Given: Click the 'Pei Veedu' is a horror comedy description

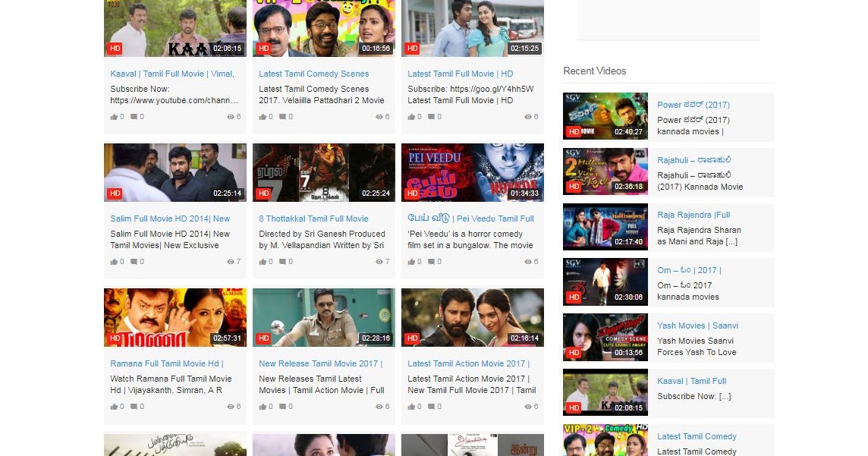Looking at the screenshot, I should click(x=470, y=240).
